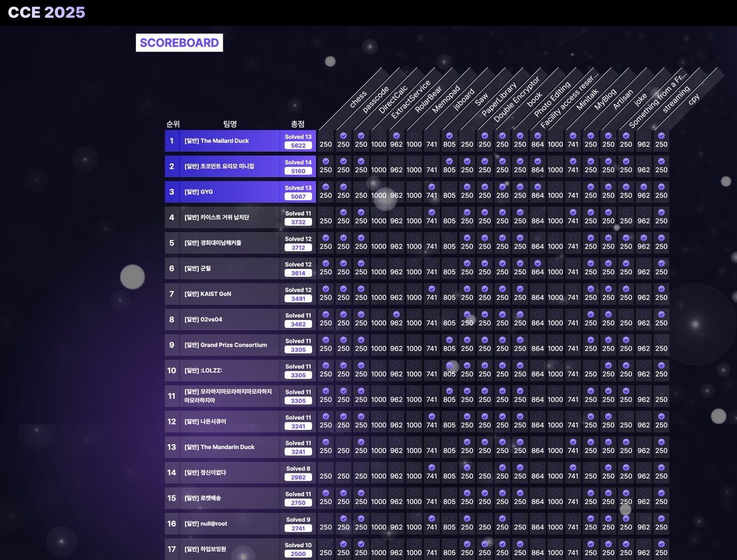This screenshot has height=560, width=737.
Task: Click :LOLZZ:'s solved badge under Saw
Action: coord(450,365)
